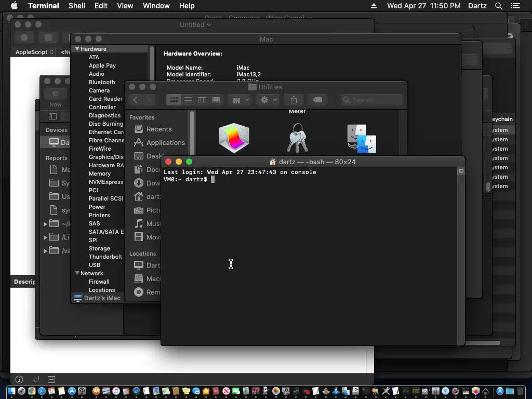Open iTunes from the Dock
The width and height of the screenshot is (532, 399).
pyautogui.click(x=116, y=391)
